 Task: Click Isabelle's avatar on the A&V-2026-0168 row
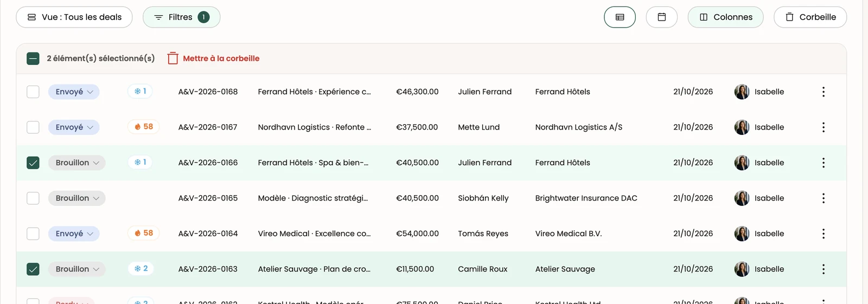[742, 92]
